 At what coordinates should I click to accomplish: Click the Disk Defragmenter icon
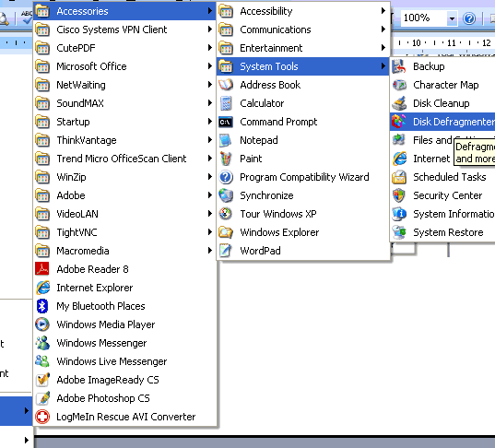[399, 122]
